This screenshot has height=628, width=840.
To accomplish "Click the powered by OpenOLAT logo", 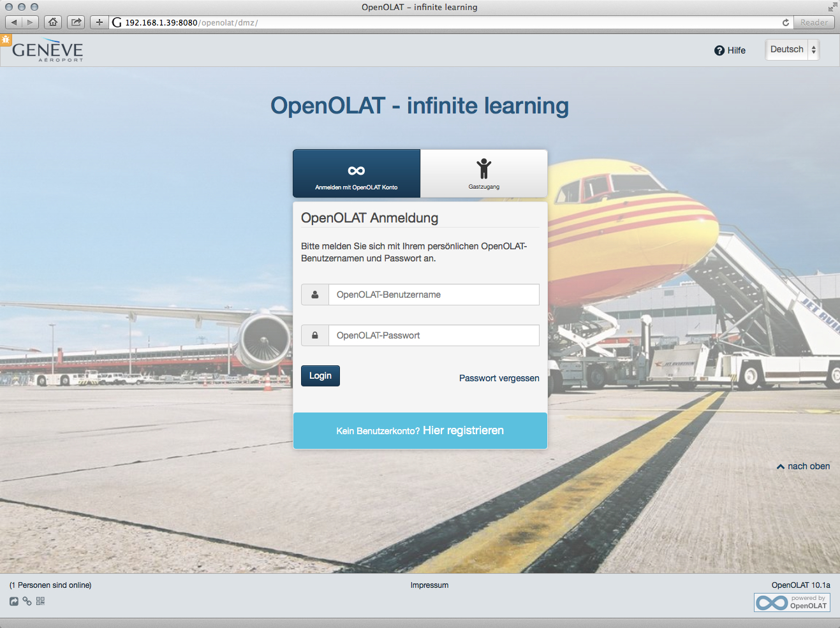I will [792, 602].
